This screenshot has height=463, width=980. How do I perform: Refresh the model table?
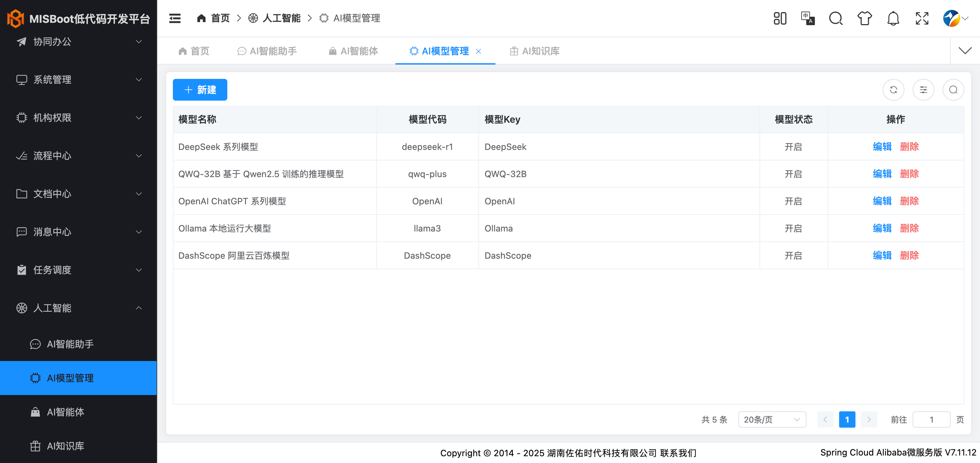click(893, 90)
